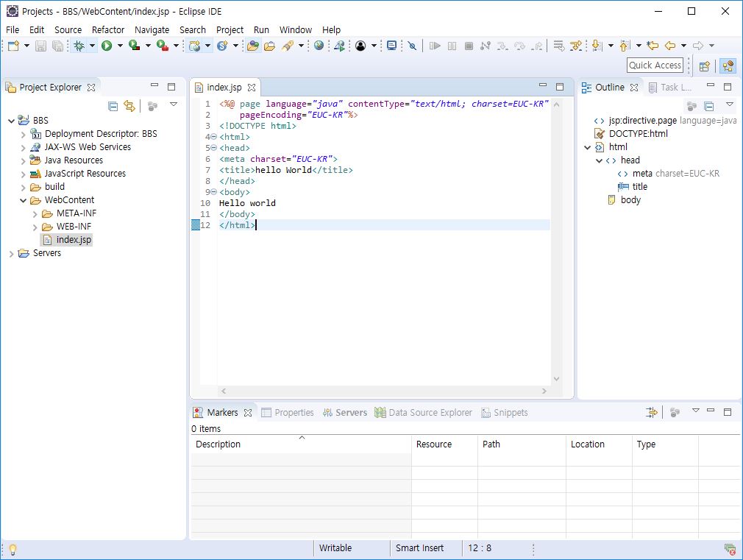The image size is (743, 560).
Task: Close the index.jsp editor tab
Action: [x=252, y=88]
